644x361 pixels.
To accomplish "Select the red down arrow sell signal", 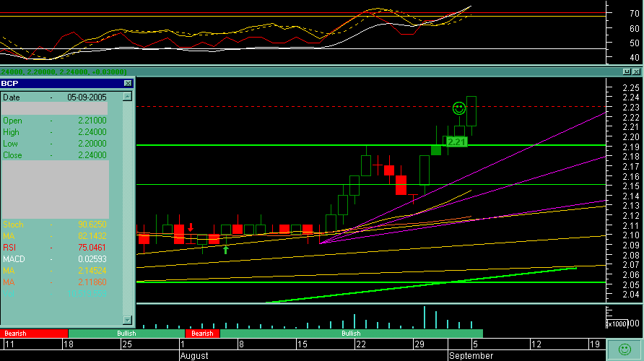I will tap(191, 227).
